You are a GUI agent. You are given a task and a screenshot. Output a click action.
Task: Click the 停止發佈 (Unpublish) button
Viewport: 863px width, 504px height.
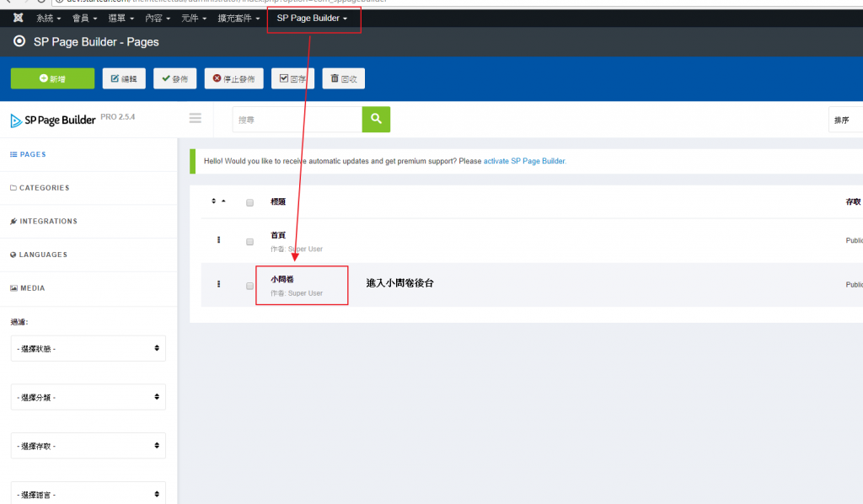(x=233, y=78)
